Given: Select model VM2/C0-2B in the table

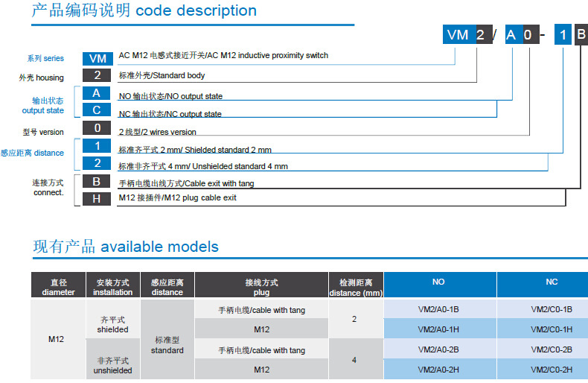Looking at the screenshot, I should tap(552, 349).
